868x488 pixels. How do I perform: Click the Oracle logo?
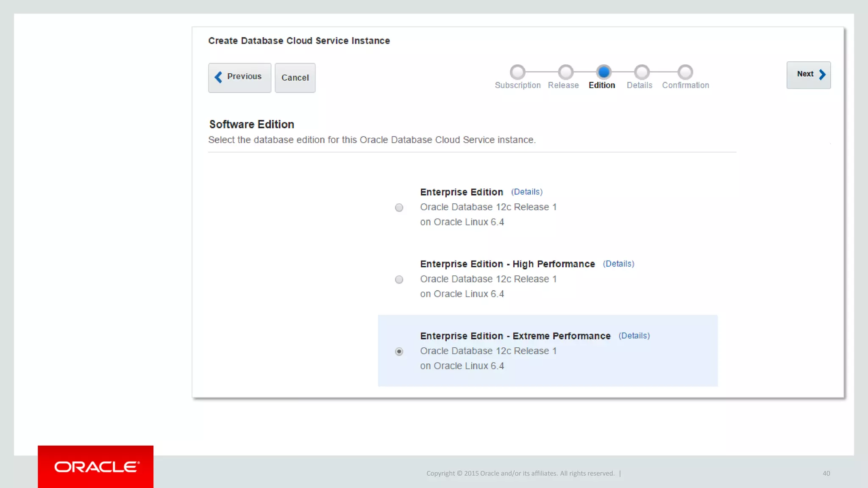[96, 466]
